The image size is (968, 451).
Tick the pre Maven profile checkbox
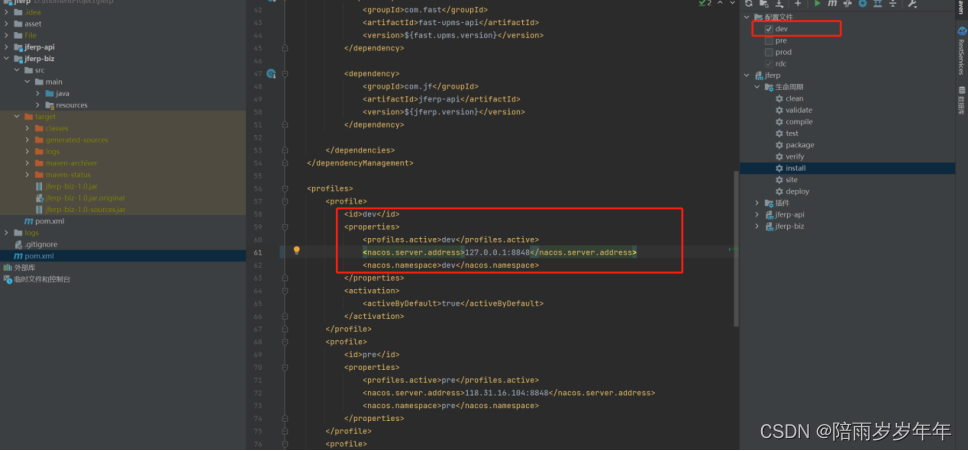(769, 41)
